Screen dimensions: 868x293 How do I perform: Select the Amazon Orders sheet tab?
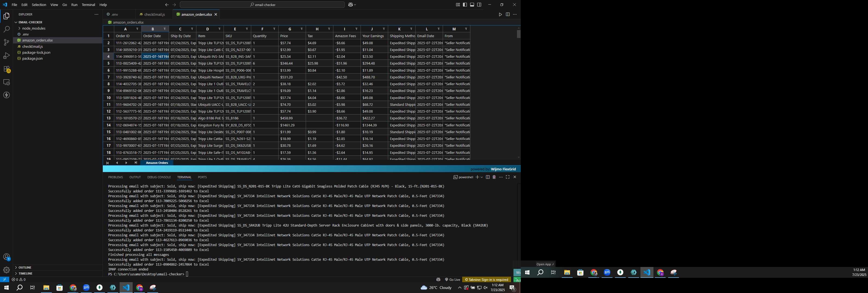pos(157,163)
